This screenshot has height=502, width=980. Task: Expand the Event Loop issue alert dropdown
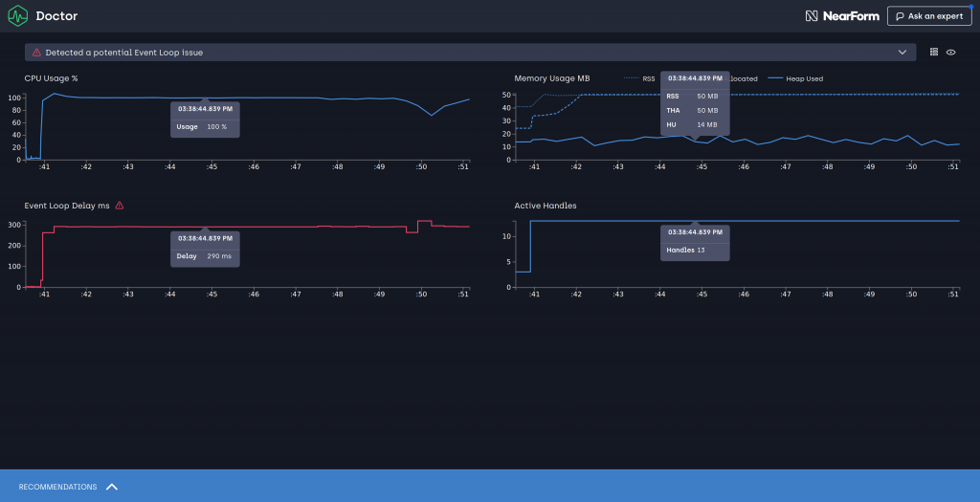pos(902,53)
